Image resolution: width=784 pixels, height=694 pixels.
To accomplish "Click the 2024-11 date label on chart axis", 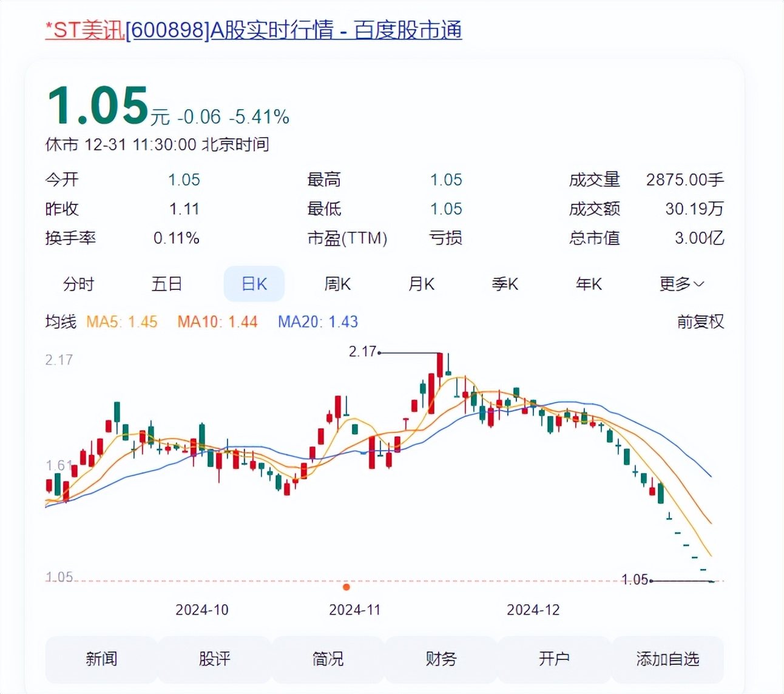I will [355, 610].
